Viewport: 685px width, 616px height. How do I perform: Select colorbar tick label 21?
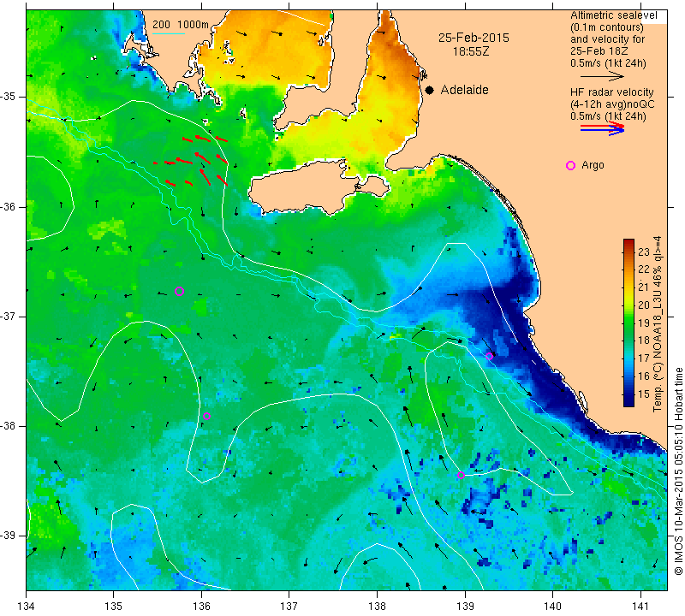pyautogui.click(x=644, y=287)
